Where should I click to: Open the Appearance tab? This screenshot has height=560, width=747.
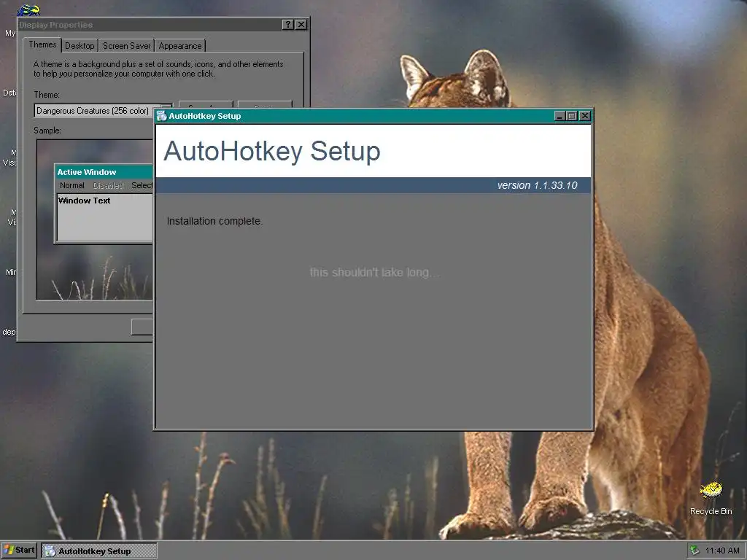[180, 46]
